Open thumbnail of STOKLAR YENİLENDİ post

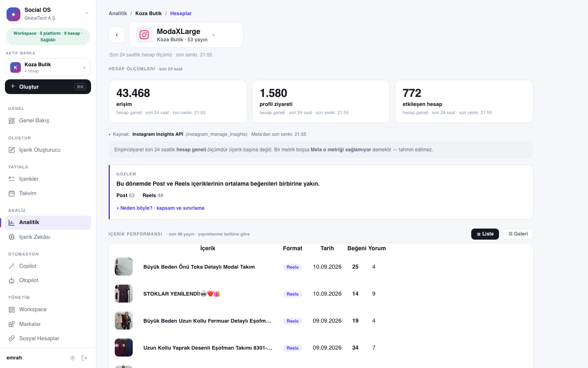[124, 294]
